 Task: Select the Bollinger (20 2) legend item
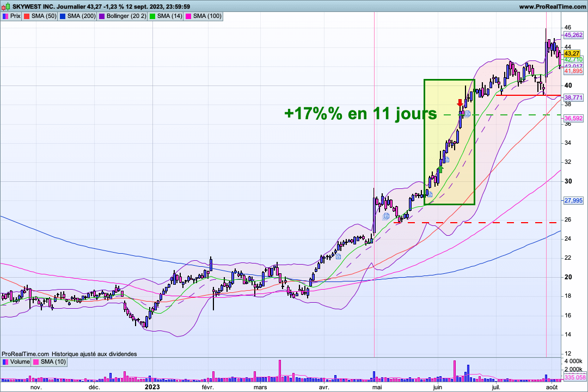point(122,16)
